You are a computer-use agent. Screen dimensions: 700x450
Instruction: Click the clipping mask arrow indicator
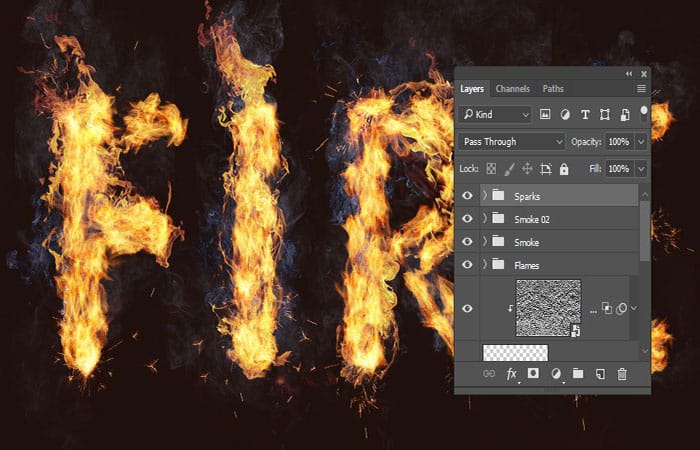[x=510, y=308]
